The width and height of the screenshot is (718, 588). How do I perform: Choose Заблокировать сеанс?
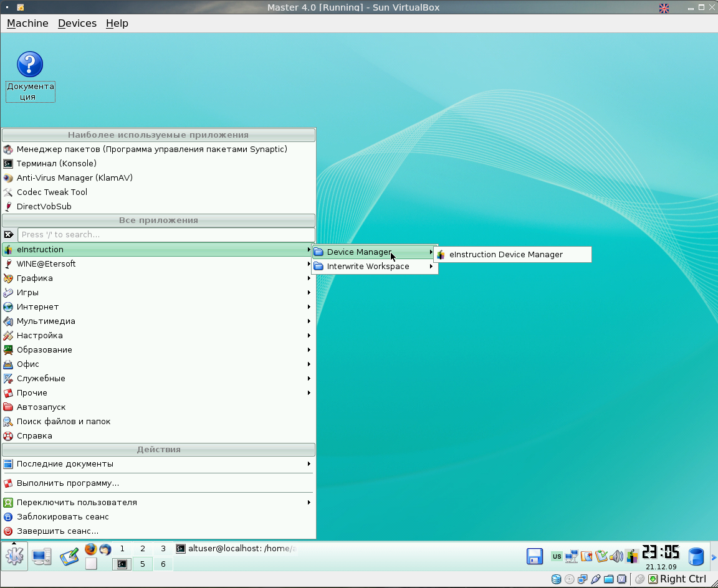(158, 517)
